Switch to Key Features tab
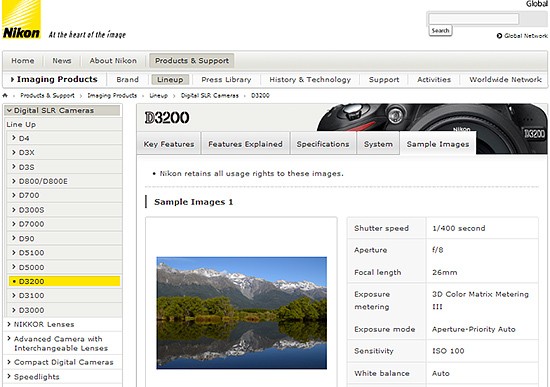The width and height of the screenshot is (550, 387). pyautogui.click(x=169, y=144)
